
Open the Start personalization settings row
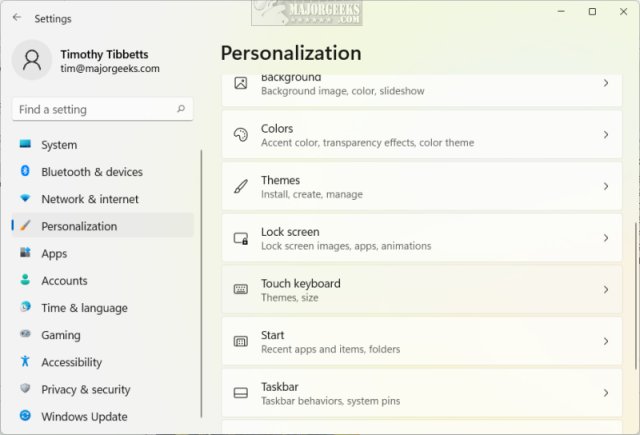[422, 342]
